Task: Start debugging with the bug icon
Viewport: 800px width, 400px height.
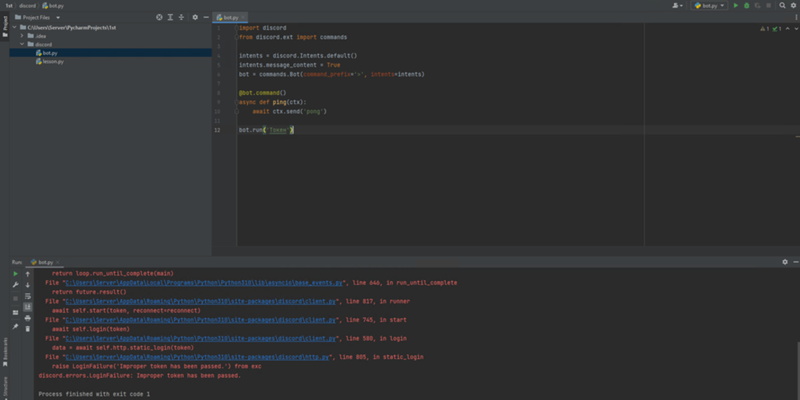Action: [x=746, y=5]
